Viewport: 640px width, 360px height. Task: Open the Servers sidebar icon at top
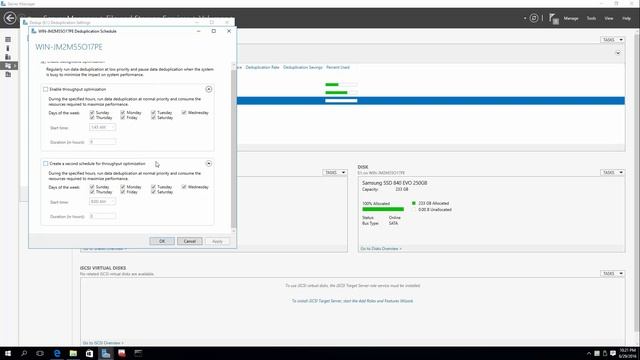(x=8, y=40)
